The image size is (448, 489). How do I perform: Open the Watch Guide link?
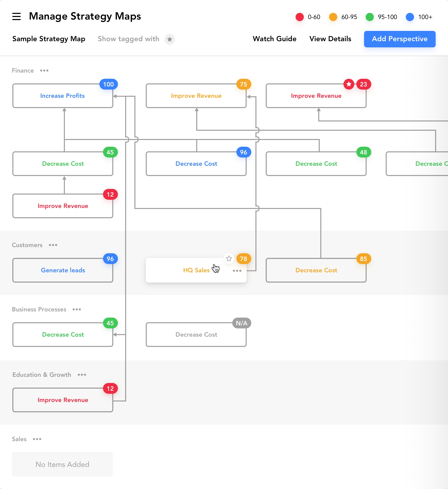pos(274,39)
